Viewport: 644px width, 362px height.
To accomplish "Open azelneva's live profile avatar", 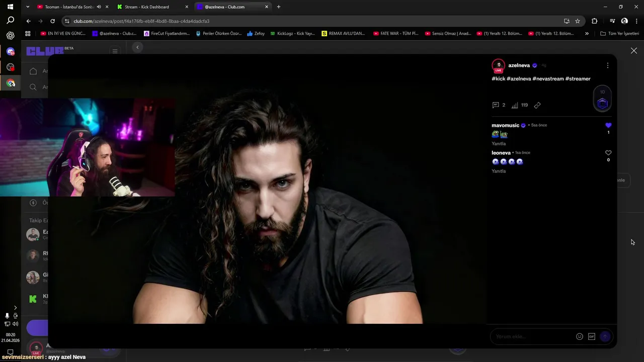I will 498,66.
